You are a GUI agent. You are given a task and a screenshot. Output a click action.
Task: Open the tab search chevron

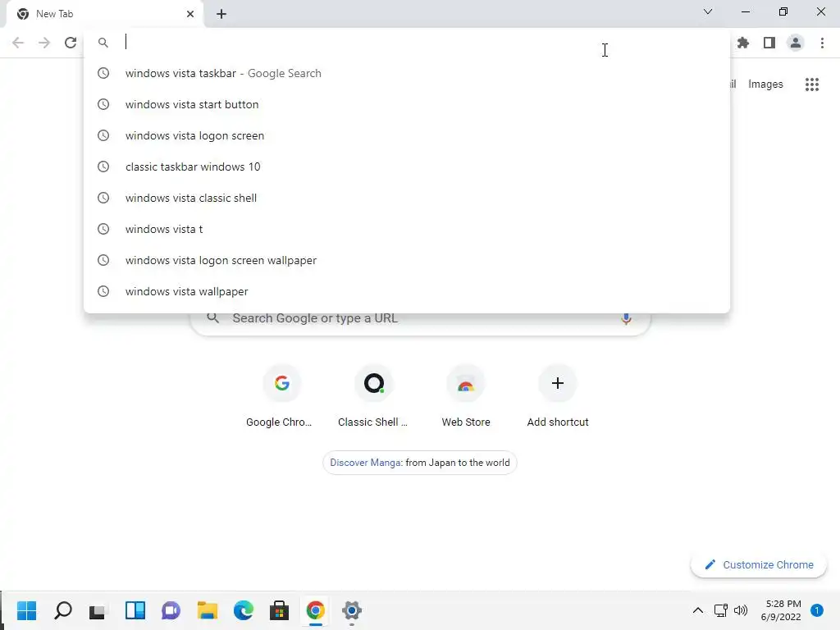tap(708, 11)
